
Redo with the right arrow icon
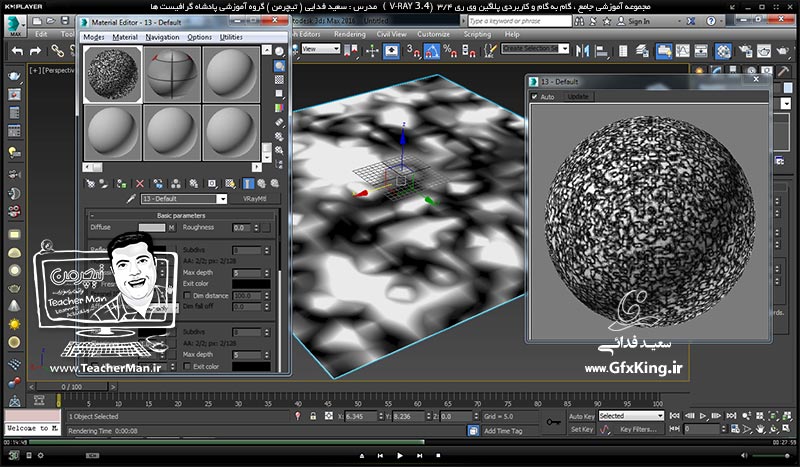35,51
